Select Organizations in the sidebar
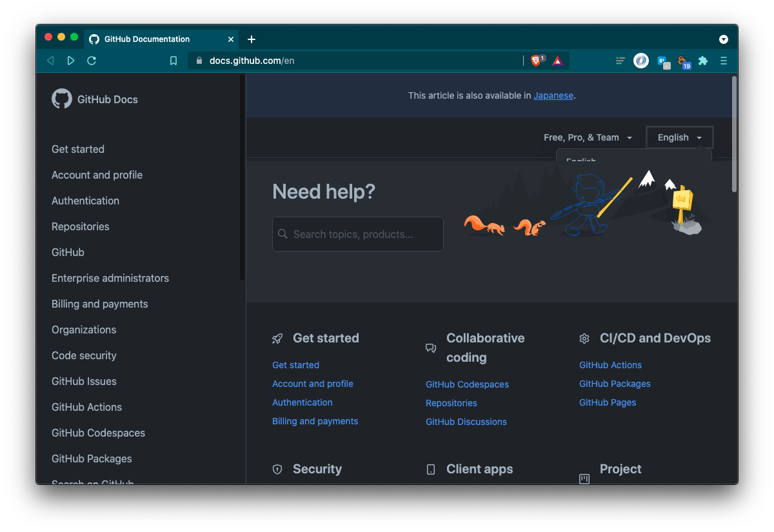This screenshot has width=774, height=532. 84,330
